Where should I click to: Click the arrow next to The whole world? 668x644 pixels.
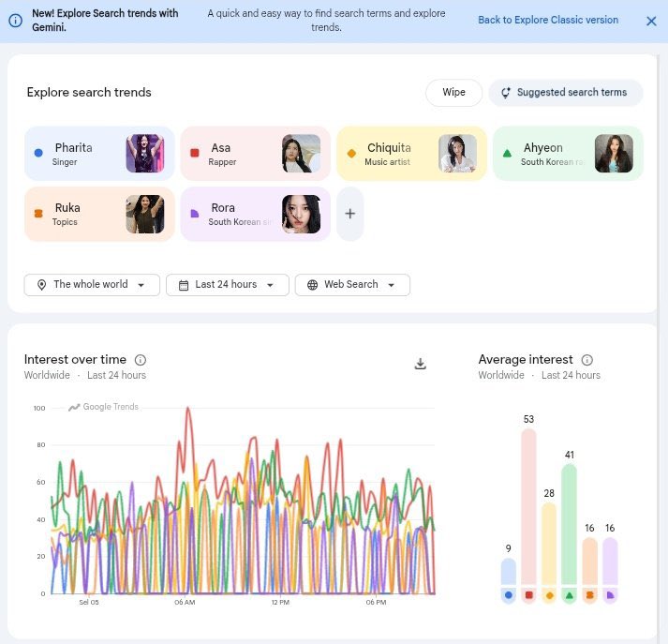click(x=141, y=285)
